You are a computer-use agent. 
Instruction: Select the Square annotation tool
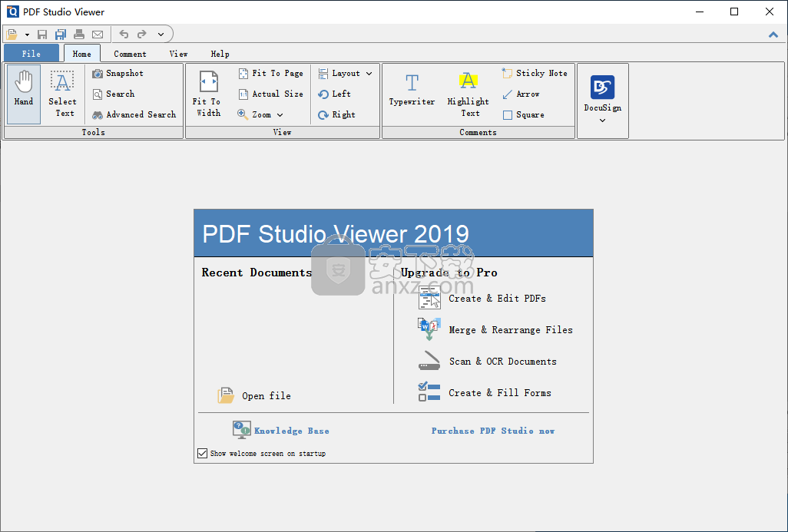pyautogui.click(x=523, y=114)
